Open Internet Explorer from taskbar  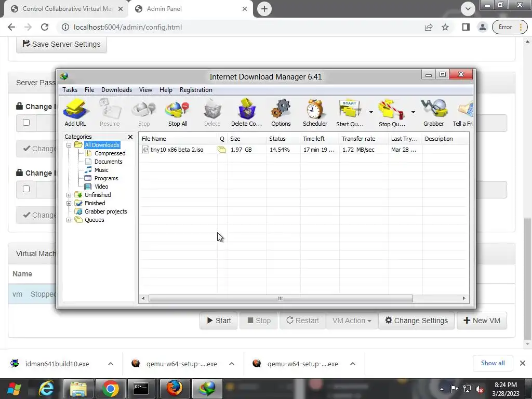point(46,389)
